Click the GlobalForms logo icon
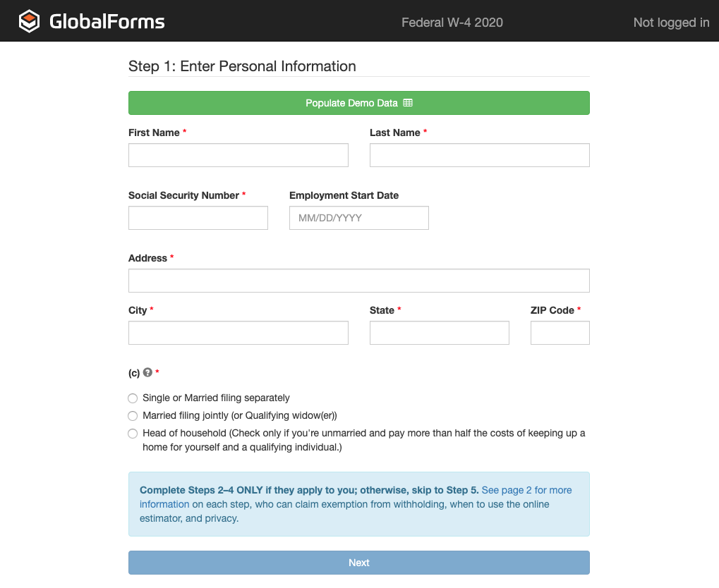This screenshot has width=719, height=588. tap(29, 22)
